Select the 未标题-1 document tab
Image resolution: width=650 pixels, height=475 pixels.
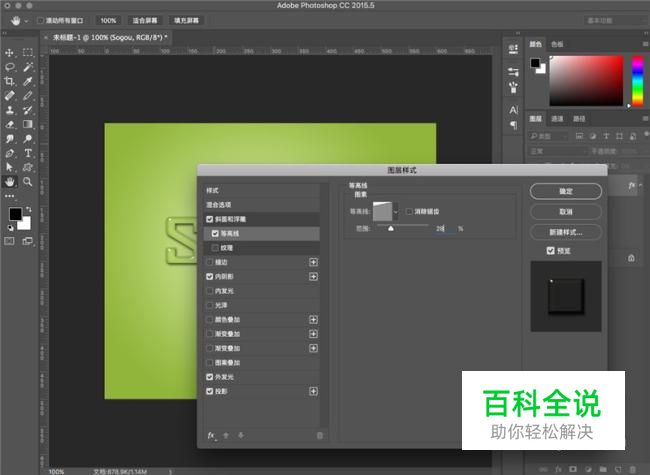110,37
